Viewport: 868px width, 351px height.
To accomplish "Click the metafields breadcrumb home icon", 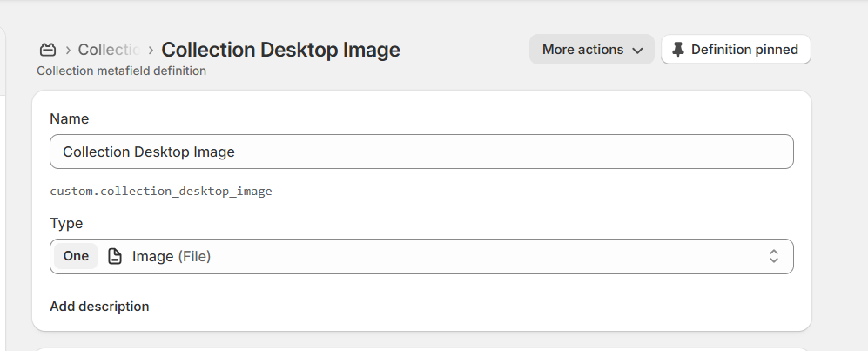I will pos(48,50).
